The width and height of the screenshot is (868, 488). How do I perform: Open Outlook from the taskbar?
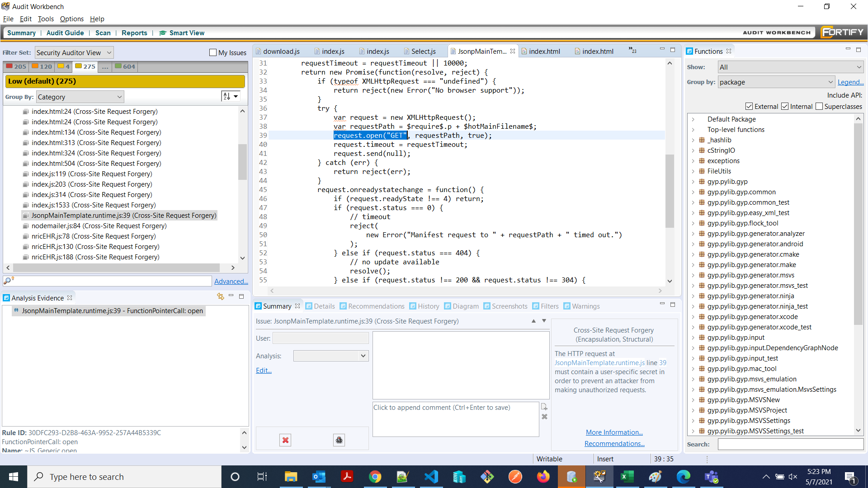[319, 477]
